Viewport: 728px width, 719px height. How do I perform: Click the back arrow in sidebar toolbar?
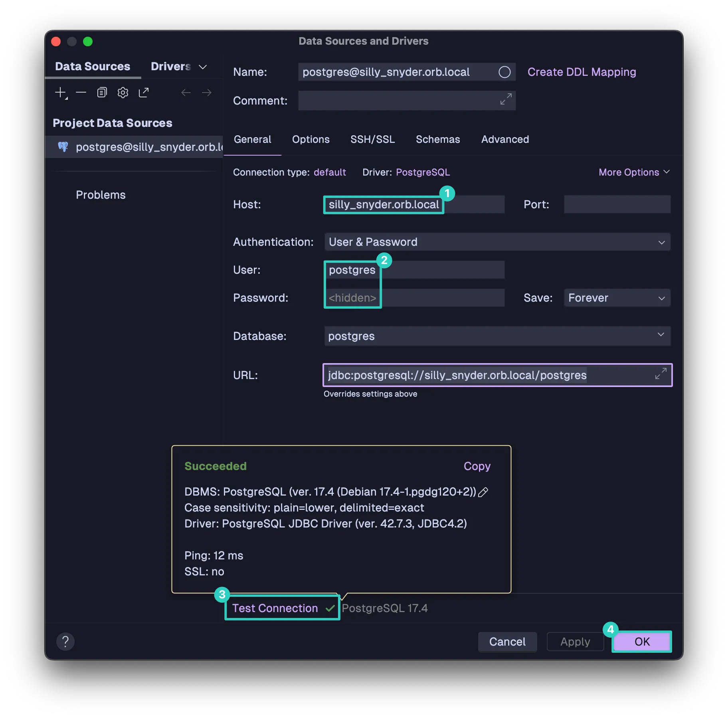[x=186, y=93]
